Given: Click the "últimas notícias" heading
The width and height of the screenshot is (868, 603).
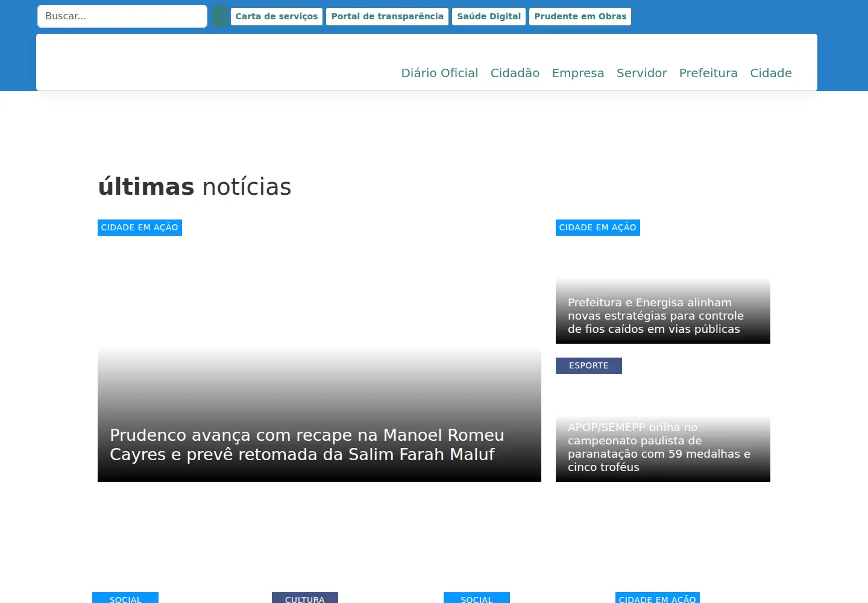Looking at the screenshot, I should pos(195,187).
